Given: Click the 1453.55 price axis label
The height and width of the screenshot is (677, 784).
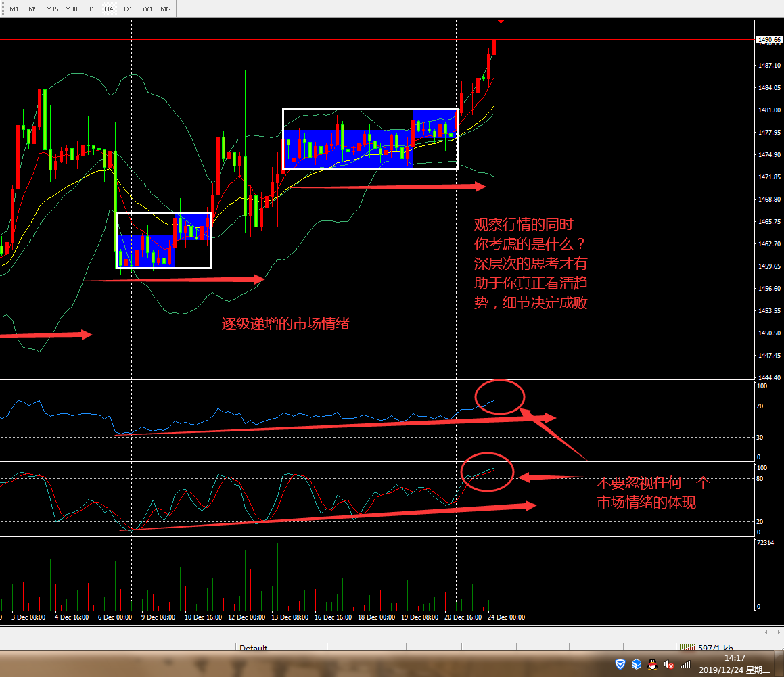Looking at the screenshot, I should 769,310.
